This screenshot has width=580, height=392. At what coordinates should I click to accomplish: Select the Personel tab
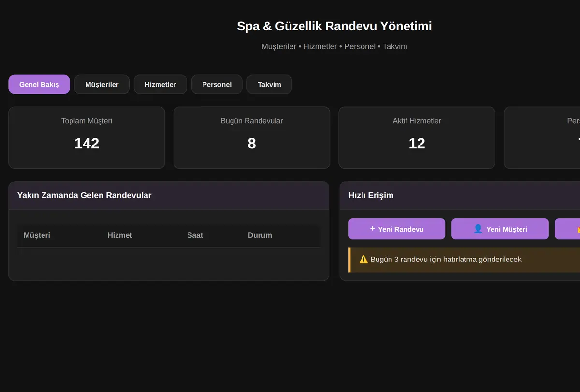[x=217, y=85]
